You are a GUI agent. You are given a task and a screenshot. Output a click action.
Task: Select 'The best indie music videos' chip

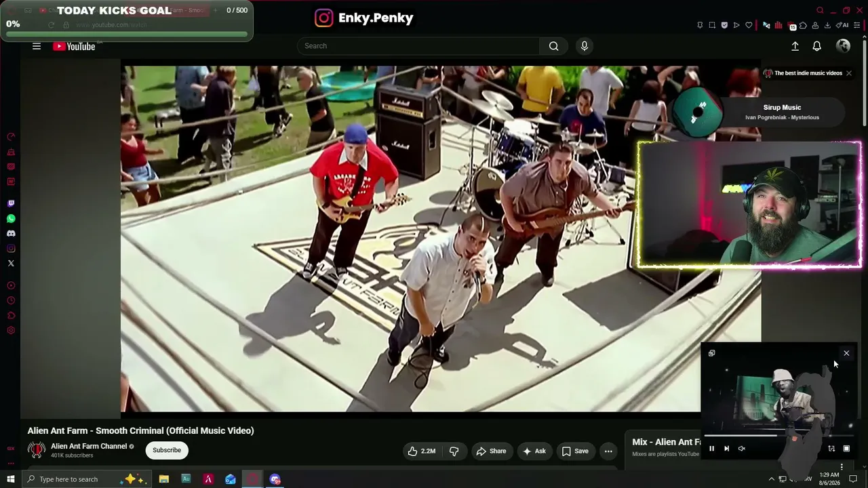[808, 73]
